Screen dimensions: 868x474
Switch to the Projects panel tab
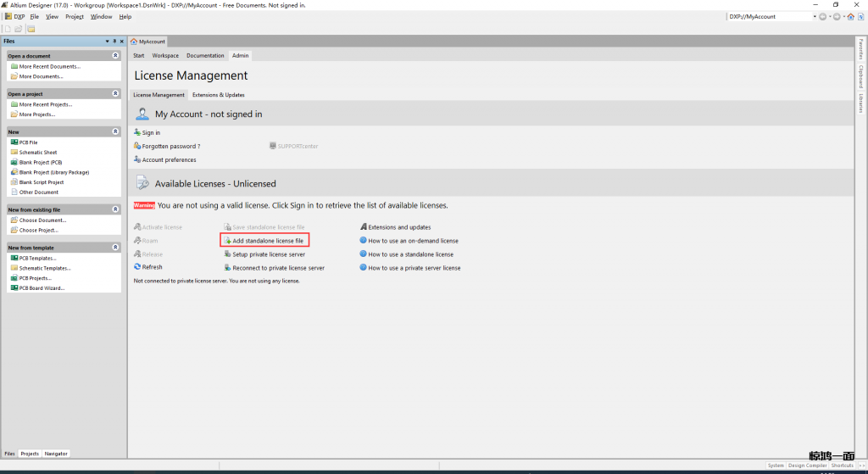point(30,454)
